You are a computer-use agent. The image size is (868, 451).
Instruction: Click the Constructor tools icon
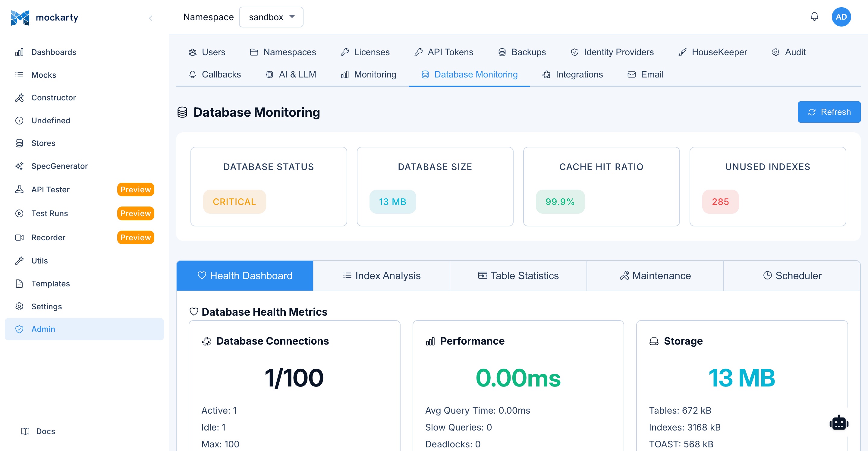point(19,97)
